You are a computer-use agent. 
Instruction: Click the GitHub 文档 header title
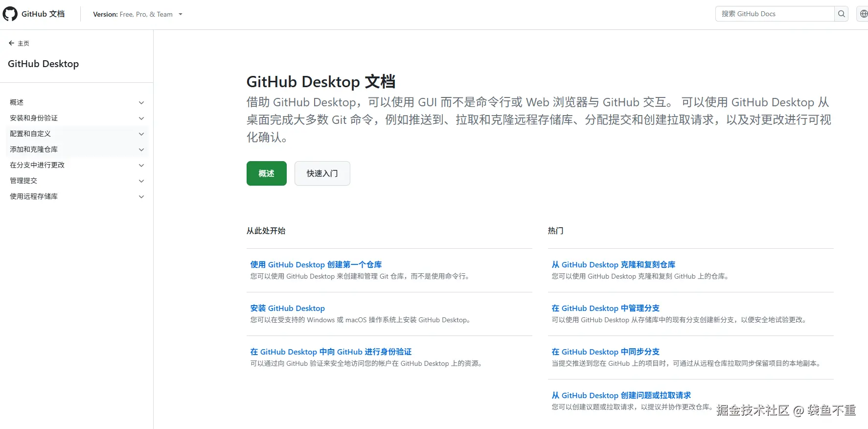click(43, 14)
